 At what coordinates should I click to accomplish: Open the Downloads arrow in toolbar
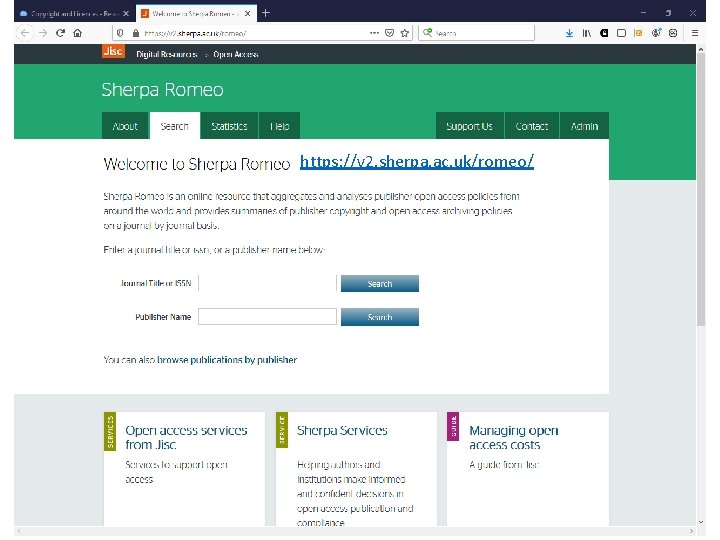569,33
